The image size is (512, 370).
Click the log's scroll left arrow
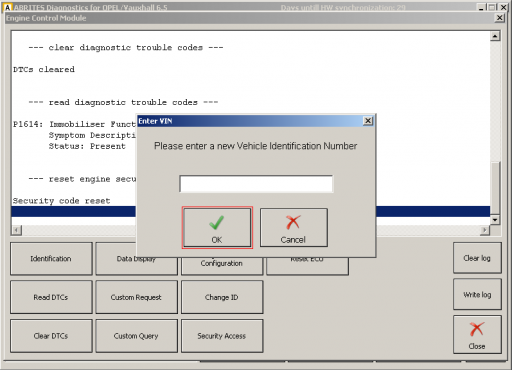(17, 230)
